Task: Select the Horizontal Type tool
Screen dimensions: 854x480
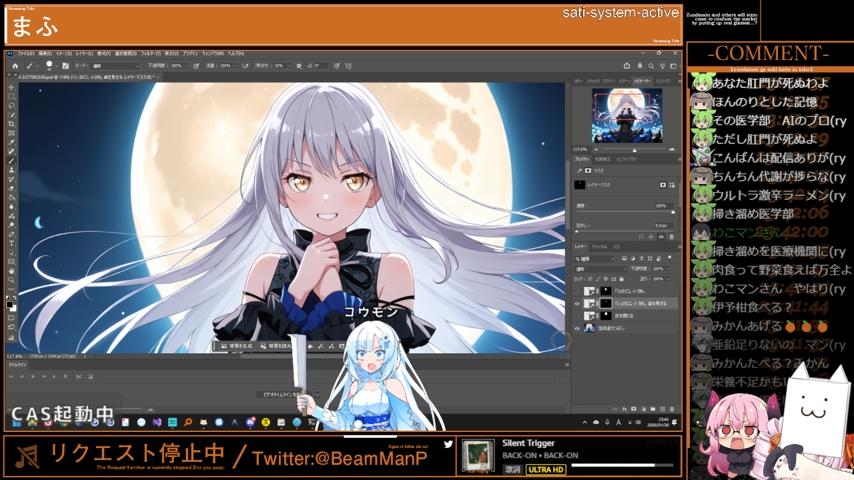Action: point(12,244)
